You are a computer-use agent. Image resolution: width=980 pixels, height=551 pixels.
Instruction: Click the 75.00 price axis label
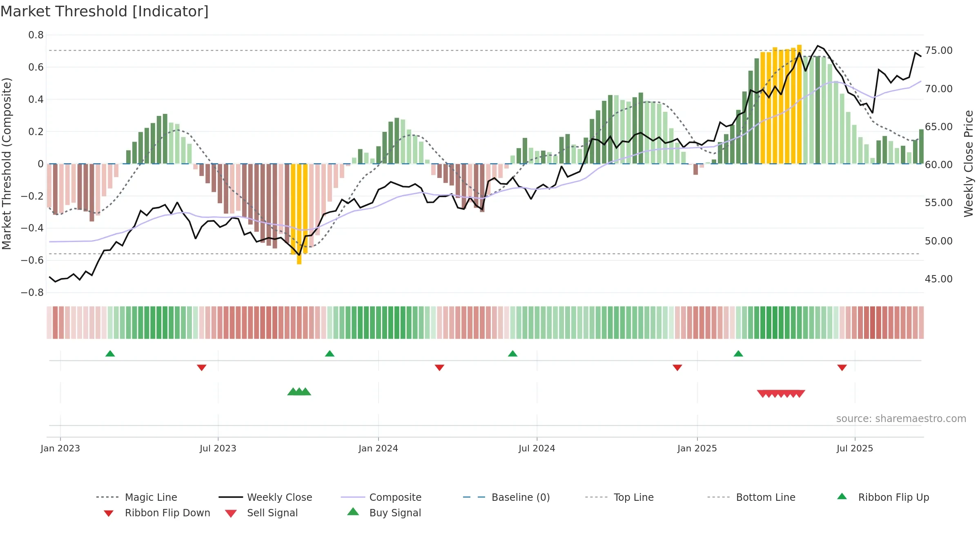pos(939,51)
